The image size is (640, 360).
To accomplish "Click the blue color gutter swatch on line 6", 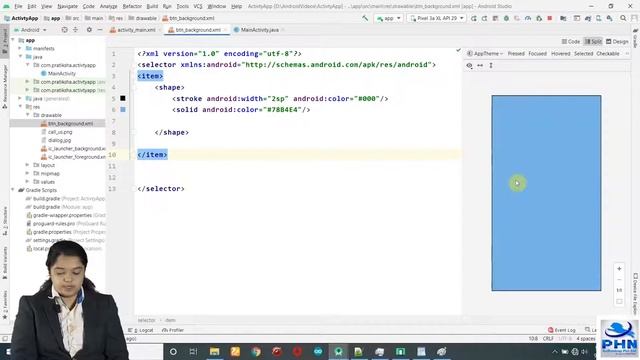I will pyautogui.click(x=123, y=109).
